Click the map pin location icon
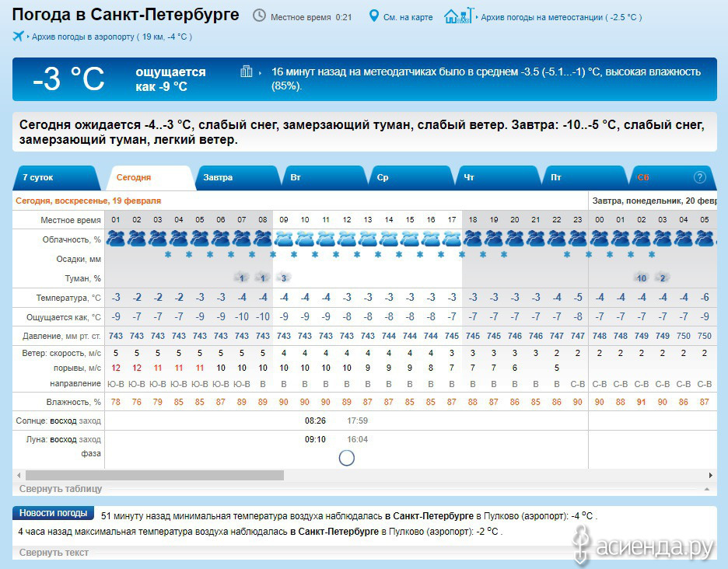 point(374,16)
